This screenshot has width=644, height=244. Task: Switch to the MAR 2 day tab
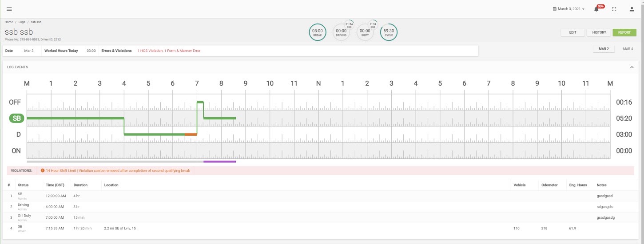(x=604, y=49)
